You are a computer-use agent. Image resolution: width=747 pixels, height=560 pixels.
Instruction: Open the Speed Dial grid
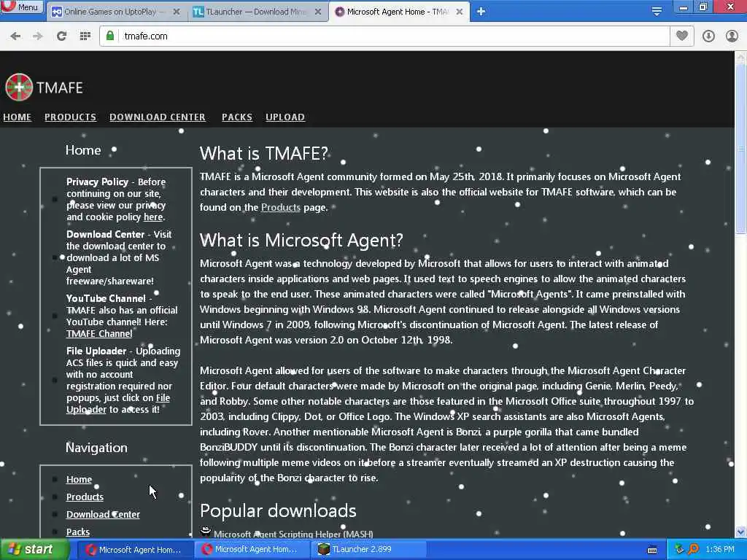(x=85, y=36)
